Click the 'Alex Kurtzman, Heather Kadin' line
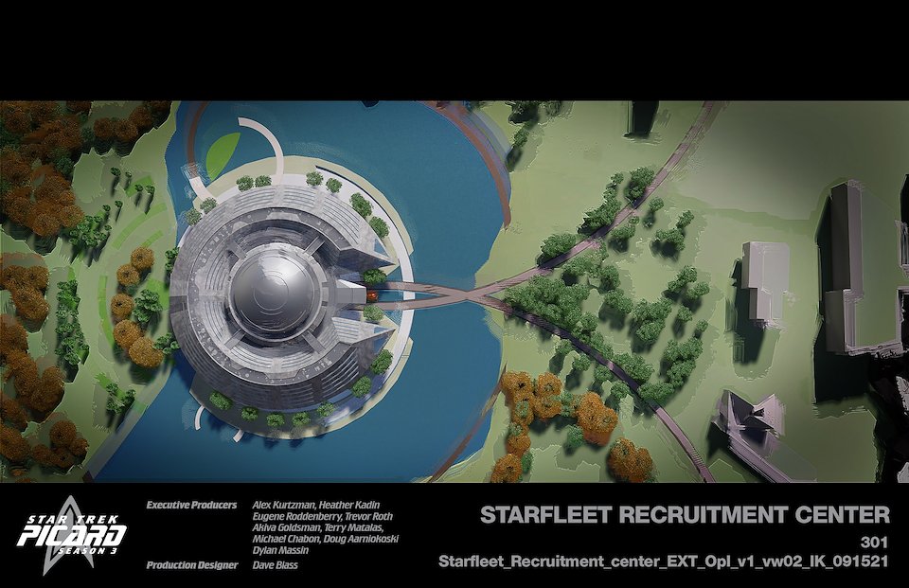The image size is (909, 588). [316, 505]
